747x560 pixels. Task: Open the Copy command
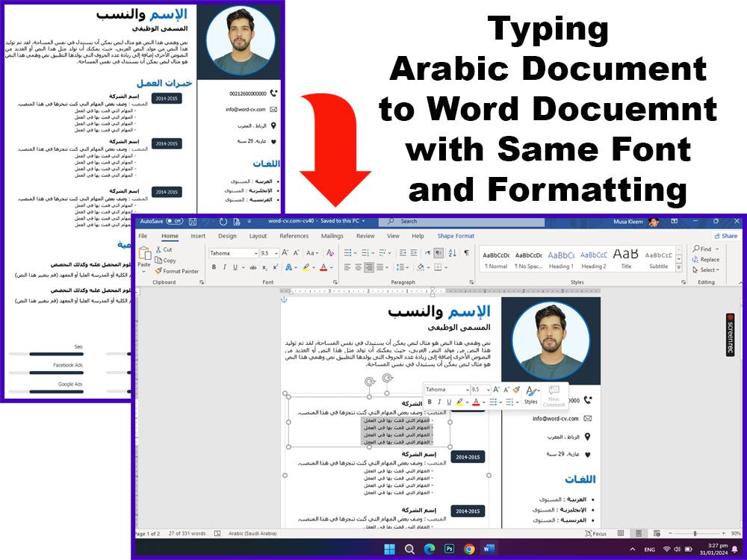click(x=160, y=261)
